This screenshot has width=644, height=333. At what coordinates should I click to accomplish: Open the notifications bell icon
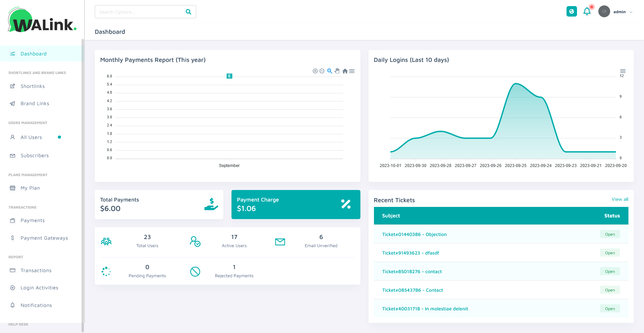tap(587, 11)
